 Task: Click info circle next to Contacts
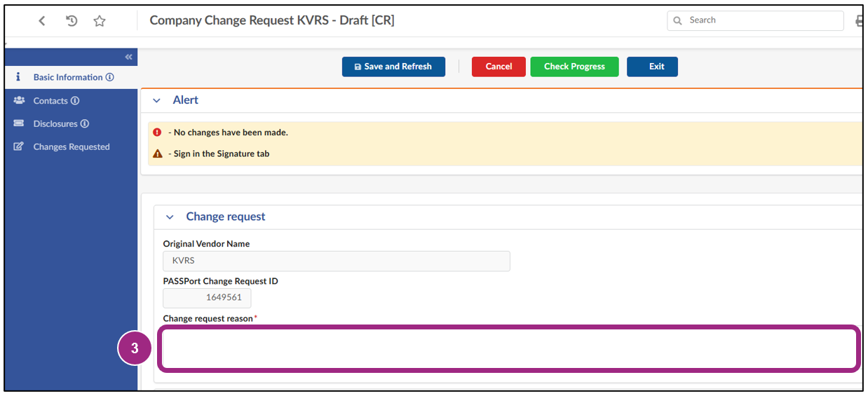click(x=75, y=101)
